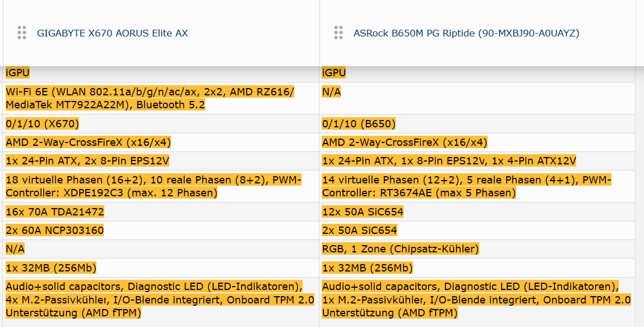Click the RGB, 1 Zone (Chipsatz-Kühler) cell
This screenshot has height=327, width=644.
coord(400,249)
